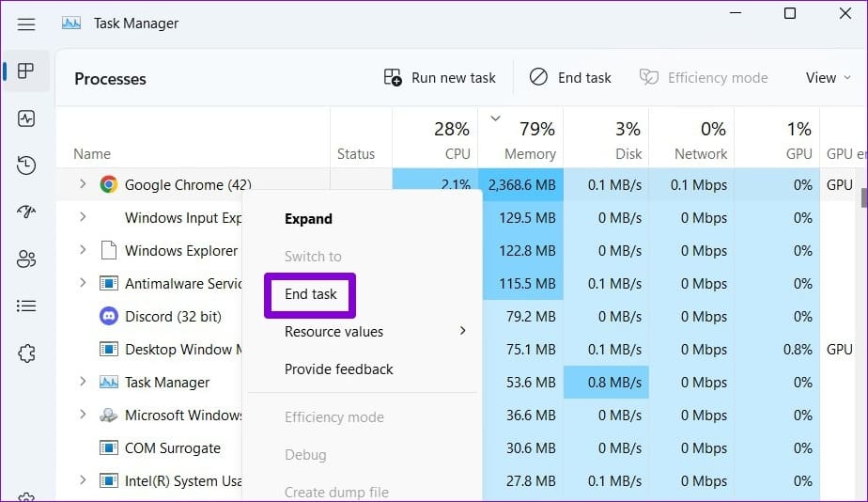
Task: Open the hamburger navigation menu
Action: [x=26, y=24]
